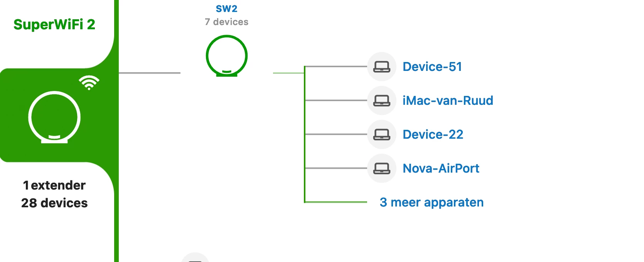This screenshot has width=644, height=262.
Task: Click the laptop icon beside Nova-AirPort
Action: point(382,168)
